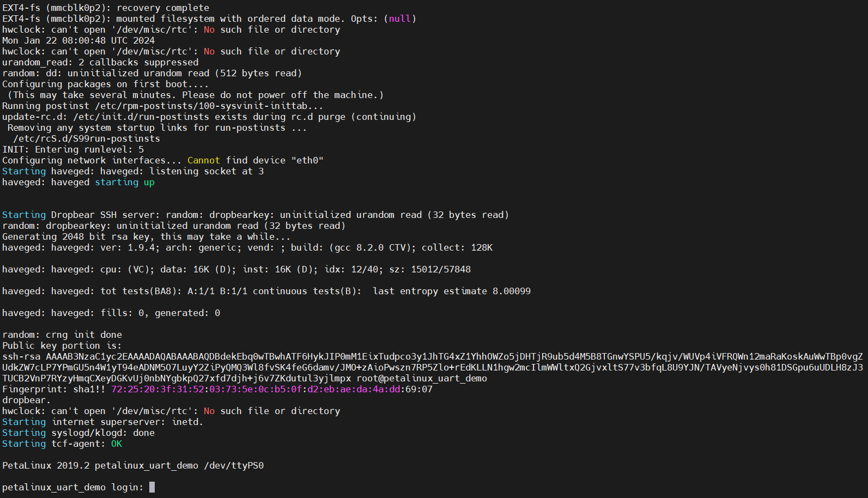
Task: Click the magenta SHA1 fingerprint text
Action: 256,389
